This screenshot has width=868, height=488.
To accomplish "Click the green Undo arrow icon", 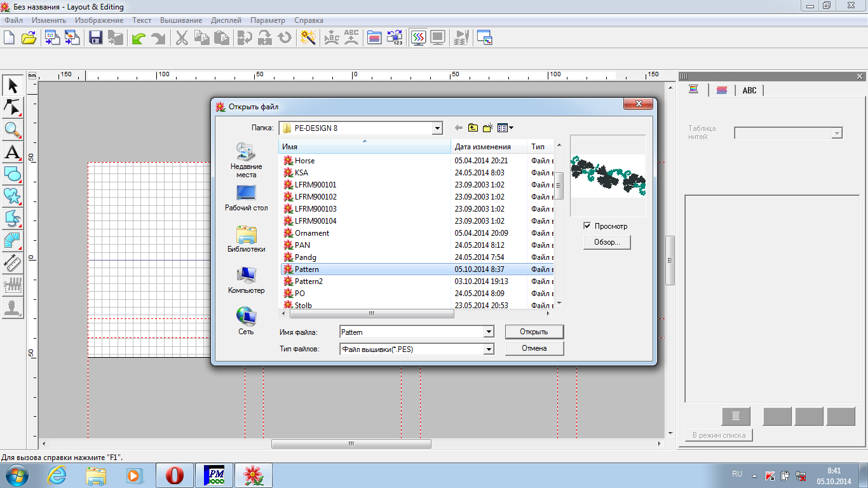I will pyautogui.click(x=138, y=38).
